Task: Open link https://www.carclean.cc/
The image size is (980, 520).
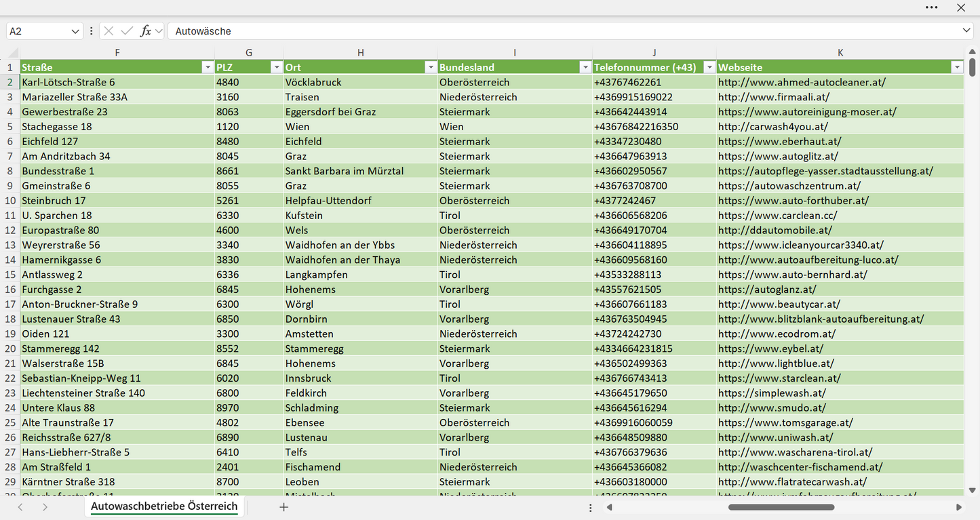Action: coord(778,216)
